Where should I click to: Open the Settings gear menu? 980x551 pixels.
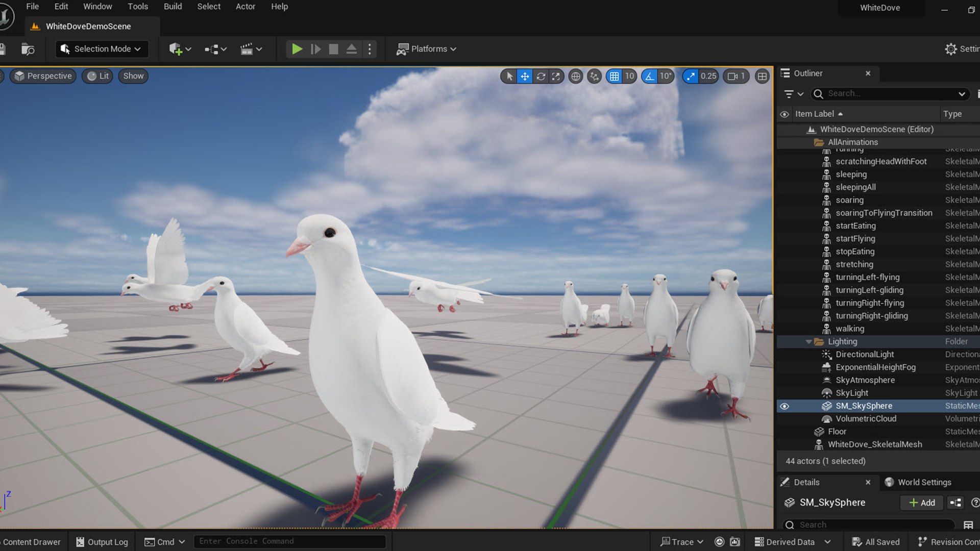(x=962, y=49)
